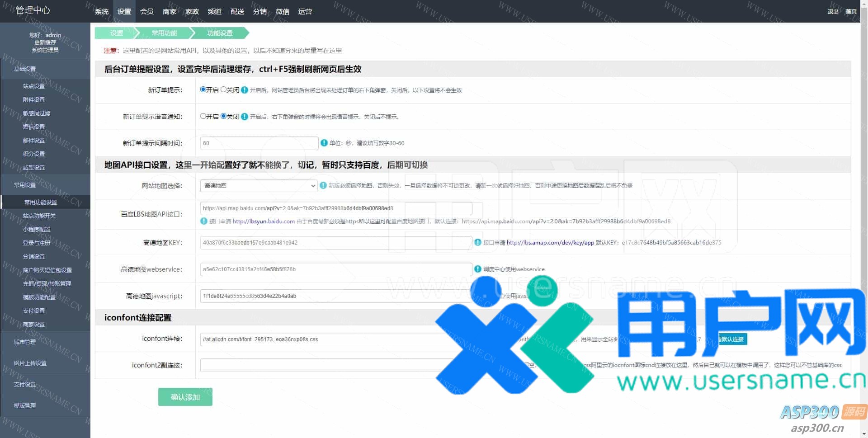This screenshot has height=438, width=868.
Task: Expand 基础设置 section in sidebar
Action: pos(25,69)
